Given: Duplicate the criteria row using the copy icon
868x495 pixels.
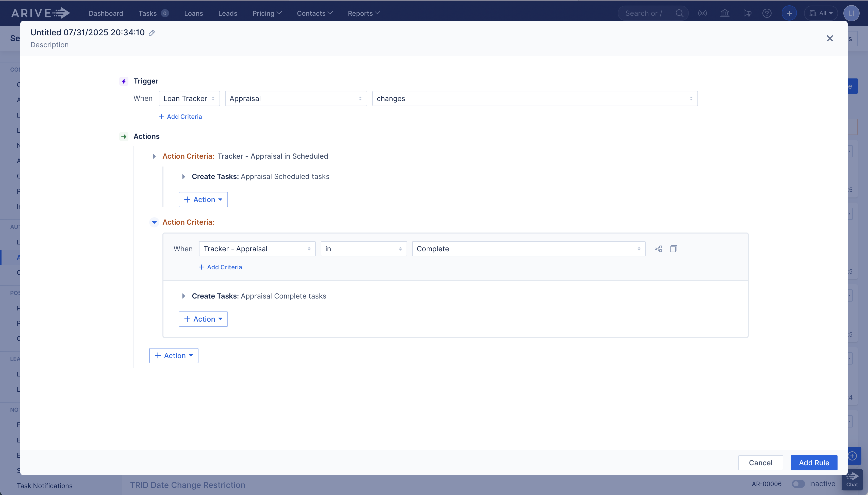Looking at the screenshot, I should (x=674, y=249).
